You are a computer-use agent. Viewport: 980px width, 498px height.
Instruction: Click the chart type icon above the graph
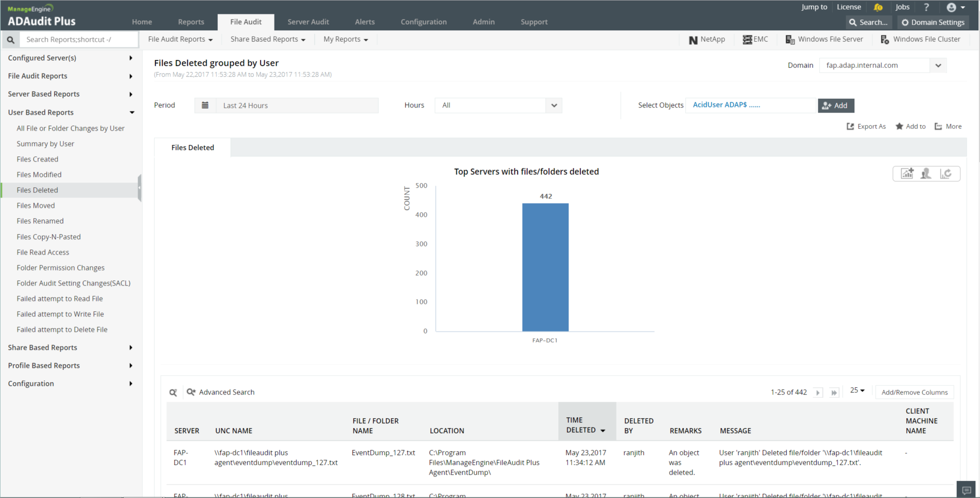tap(907, 174)
